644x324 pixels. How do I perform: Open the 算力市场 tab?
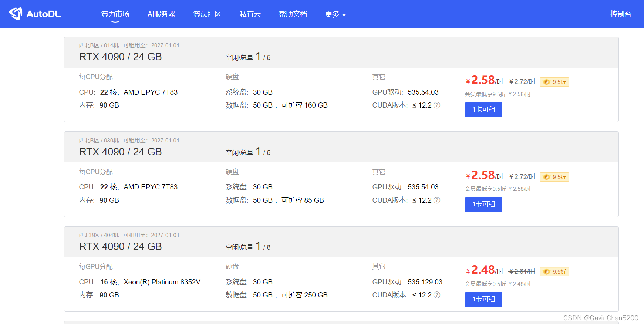(115, 14)
